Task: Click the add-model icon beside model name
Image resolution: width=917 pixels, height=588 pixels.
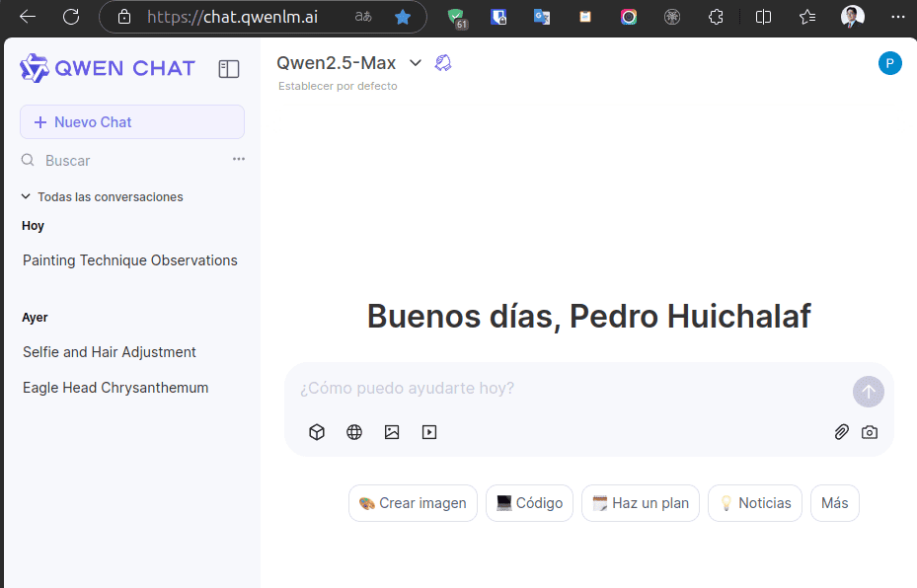Action: tap(443, 63)
